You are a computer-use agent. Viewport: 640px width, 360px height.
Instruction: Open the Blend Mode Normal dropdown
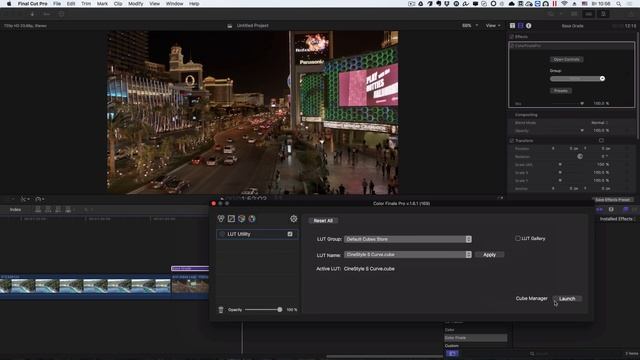[x=600, y=123]
